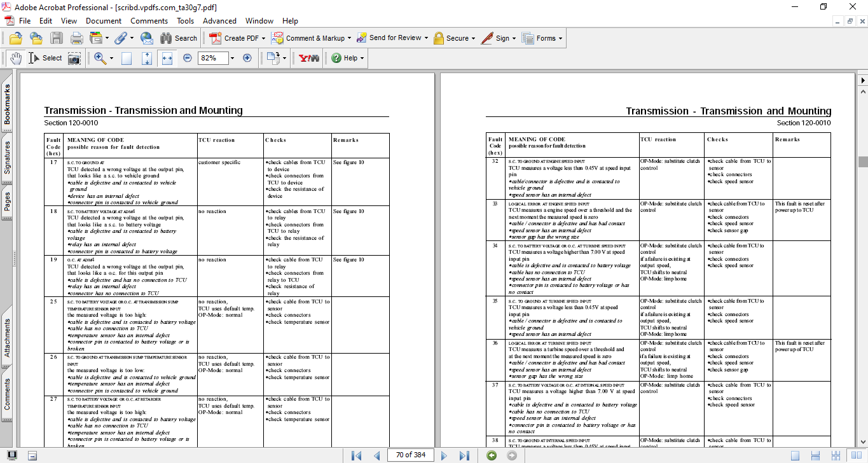Viewport: 868px width, 463px height.
Task: Activate the Snapshot camera tool
Action: click(74, 58)
